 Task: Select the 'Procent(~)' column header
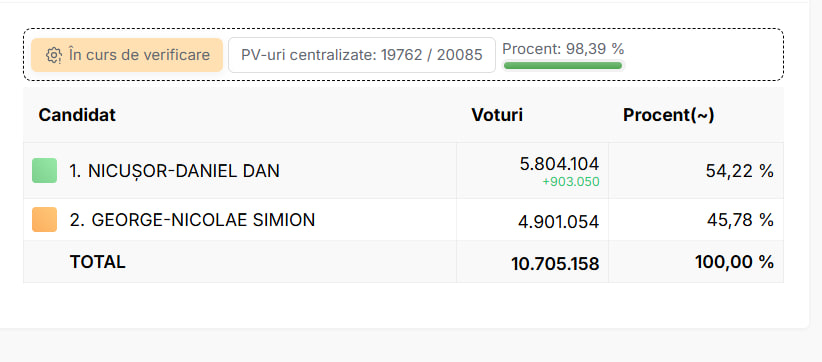pyautogui.click(x=668, y=115)
